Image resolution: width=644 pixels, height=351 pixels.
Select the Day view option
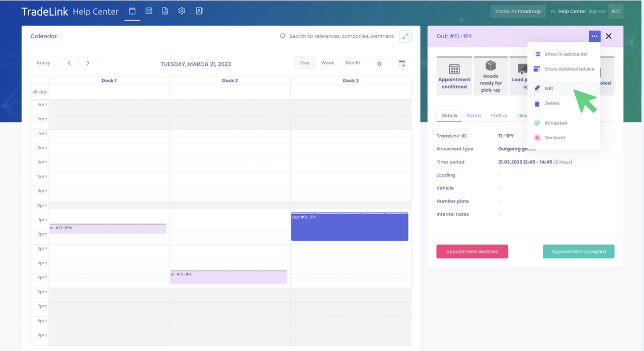click(x=305, y=63)
